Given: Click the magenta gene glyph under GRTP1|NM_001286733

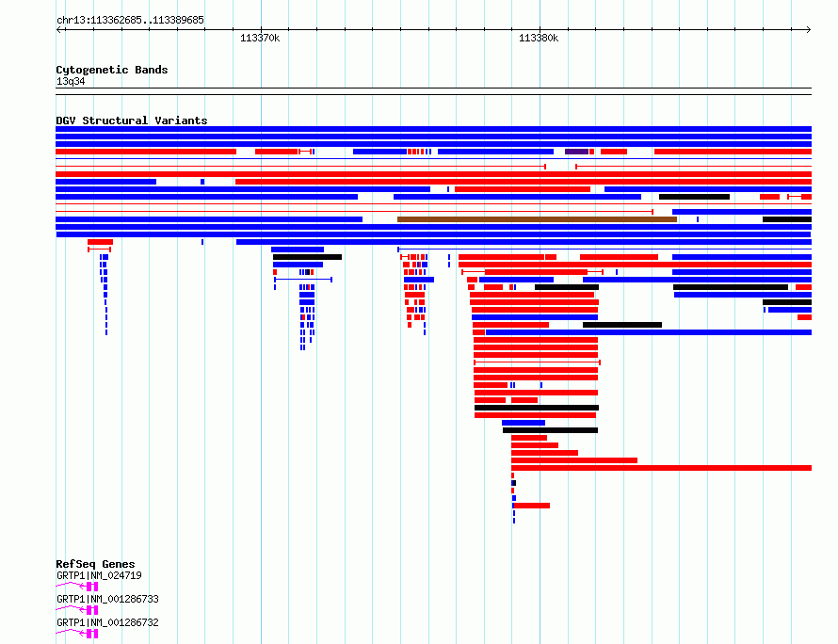Looking at the screenshot, I should point(77,610).
